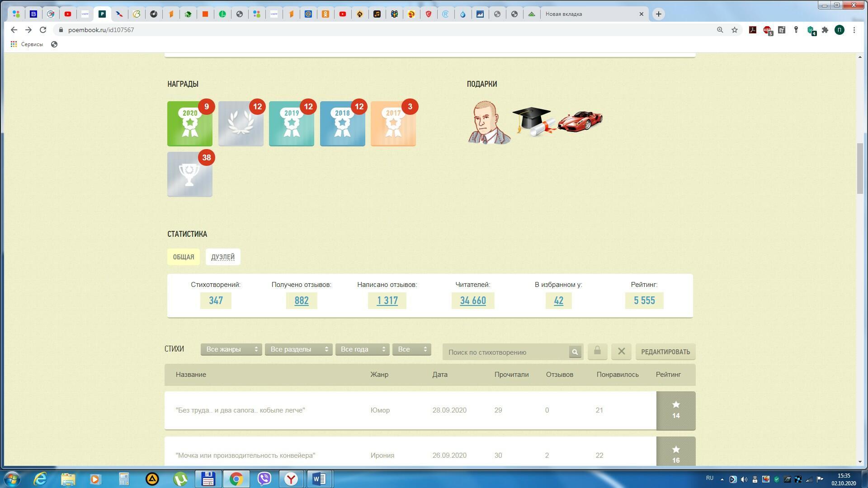
Task: Bookmark the page with the star icon
Action: 735,30
